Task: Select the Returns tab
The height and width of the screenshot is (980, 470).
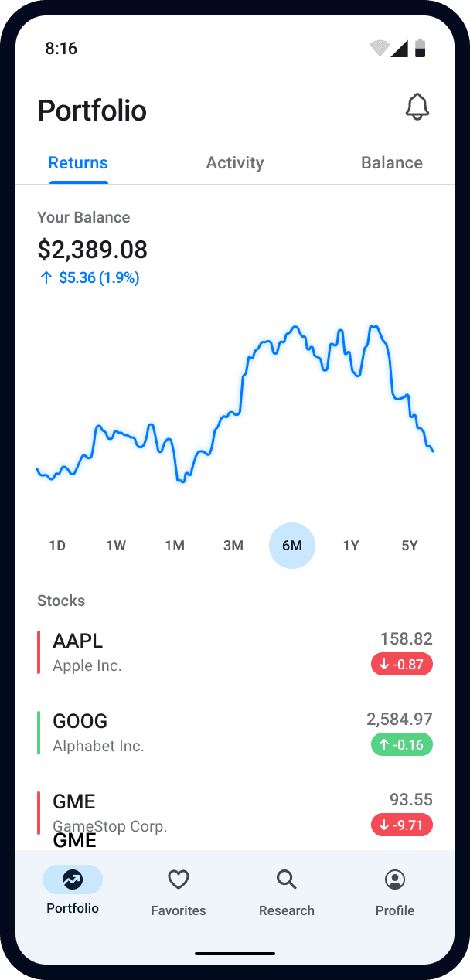Action: pyautogui.click(x=78, y=163)
